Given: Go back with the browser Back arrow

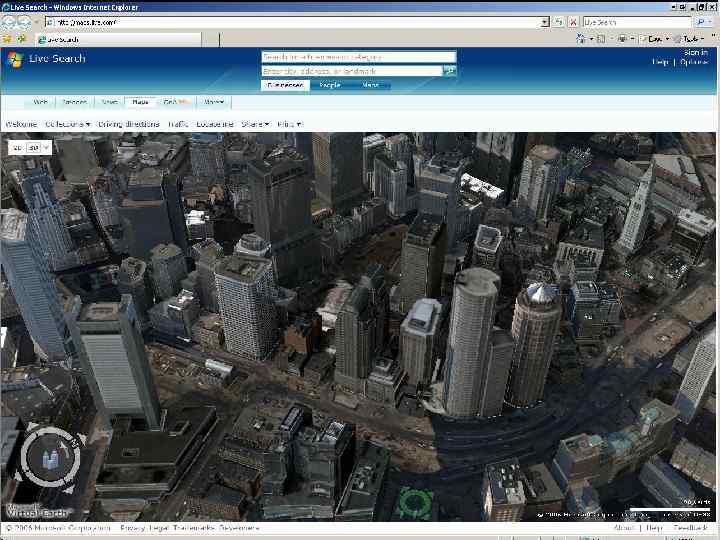Looking at the screenshot, I should click(9, 22).
